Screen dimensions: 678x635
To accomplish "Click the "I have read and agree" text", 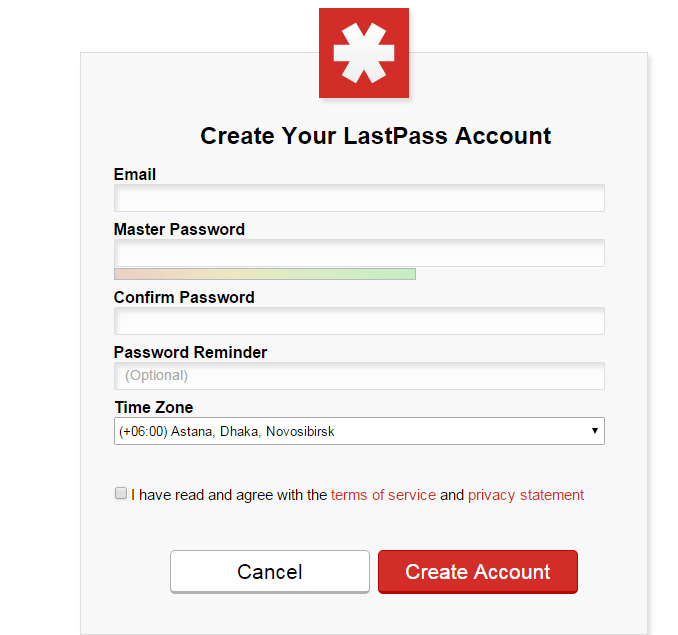I will (229, 495).
